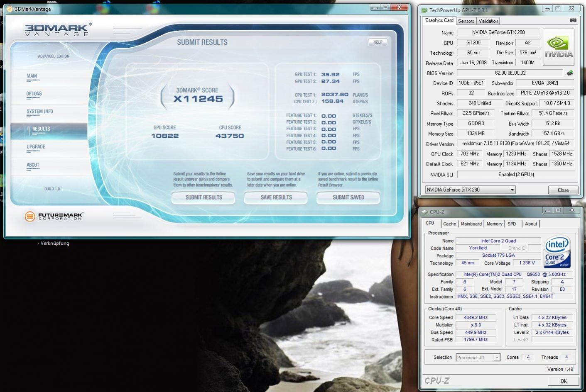Open the Processor #1 selection dropdown
This screenshot has height=392, width=586.
coord(478,358)
